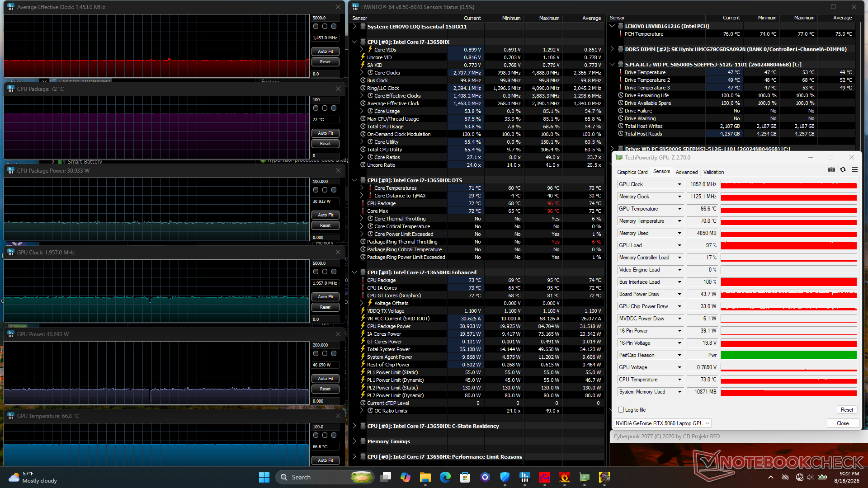Open Microsoft Store from the taskbar
Screen dimensions: 868x488
point(465,477)
